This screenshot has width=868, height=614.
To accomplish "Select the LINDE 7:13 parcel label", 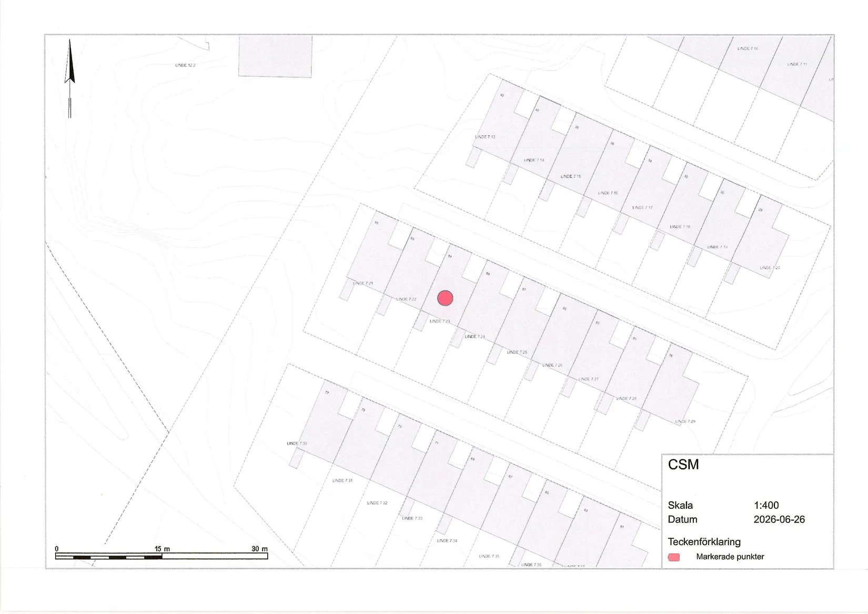I will 485,137.
